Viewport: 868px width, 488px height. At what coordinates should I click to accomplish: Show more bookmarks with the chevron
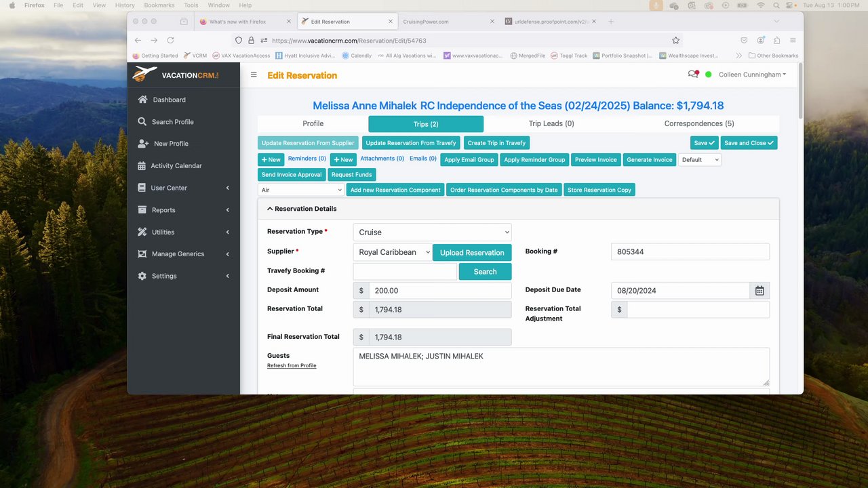(x=738, y=56)
